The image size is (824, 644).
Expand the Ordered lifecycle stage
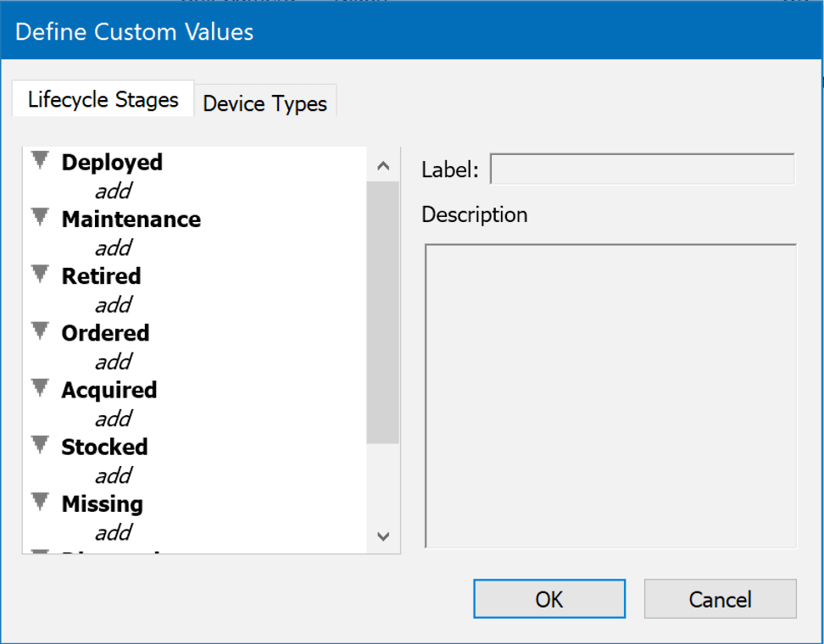[40, 330]
